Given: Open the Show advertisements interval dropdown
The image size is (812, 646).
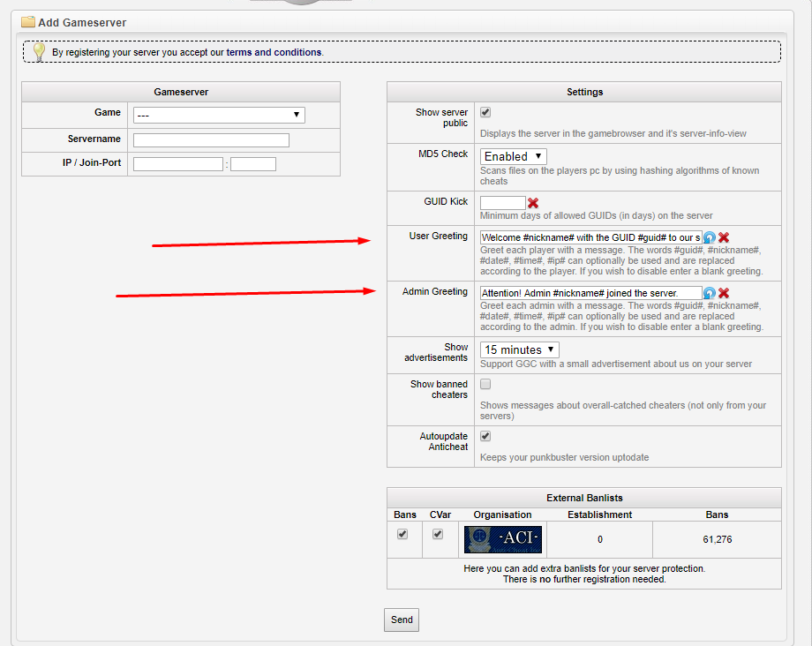Looking at the screenshot, I should pos(520,349).
